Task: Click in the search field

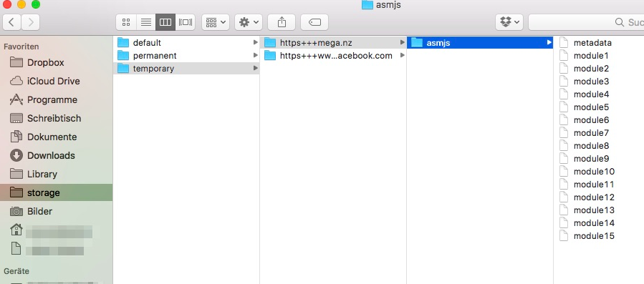Action: (586, 22)
